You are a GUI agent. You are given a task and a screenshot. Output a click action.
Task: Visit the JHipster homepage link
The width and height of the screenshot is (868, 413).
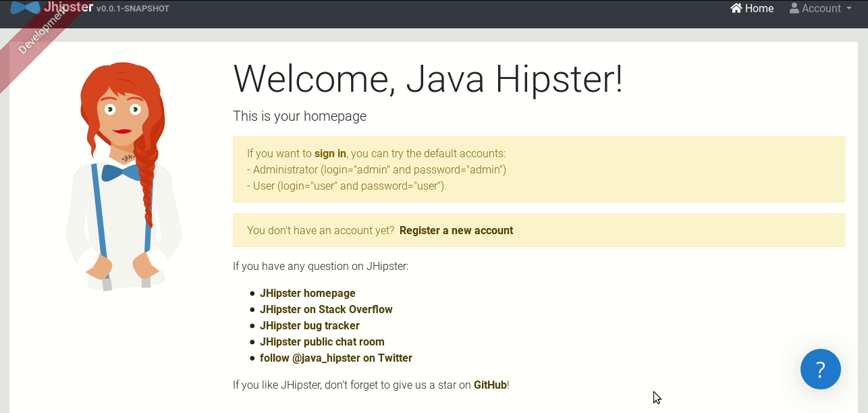pos(308,293)
